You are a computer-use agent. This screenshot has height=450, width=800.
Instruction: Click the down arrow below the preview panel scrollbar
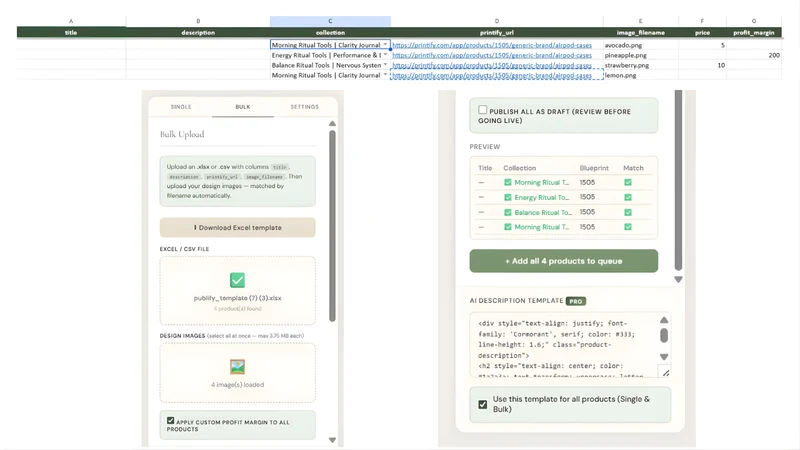pyautogui.click(x=678, y=280)
